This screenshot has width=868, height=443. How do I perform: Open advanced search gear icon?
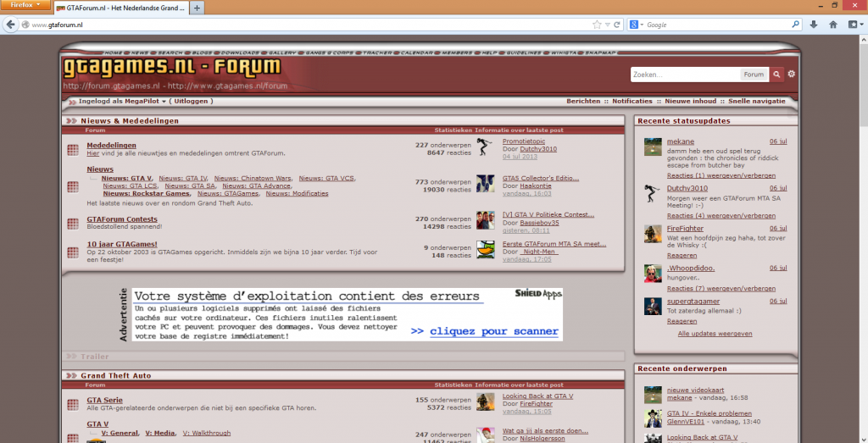pos(792,74)
